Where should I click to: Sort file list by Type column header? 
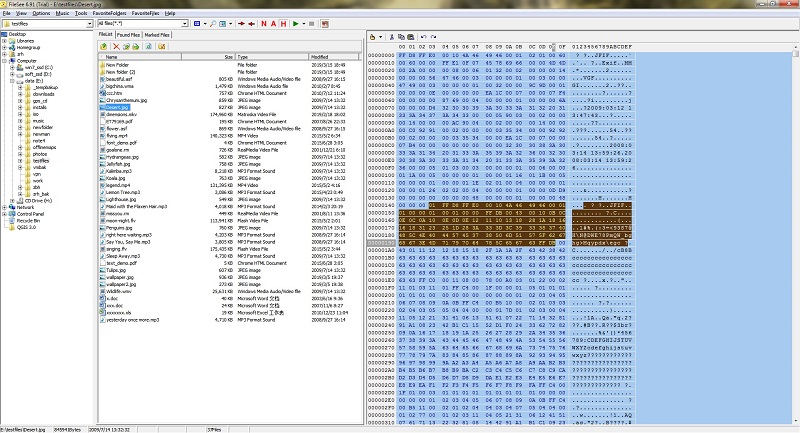click(x=272, y=57)
